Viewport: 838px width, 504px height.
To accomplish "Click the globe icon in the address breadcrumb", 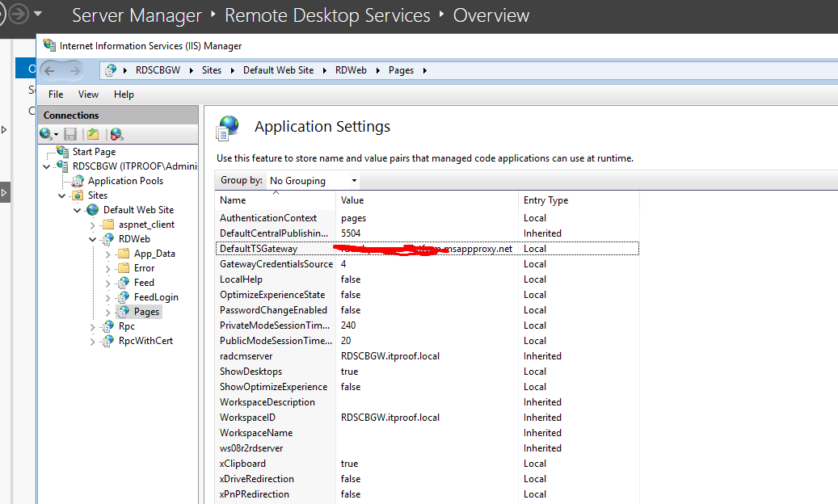I will (x=111, y=70).
